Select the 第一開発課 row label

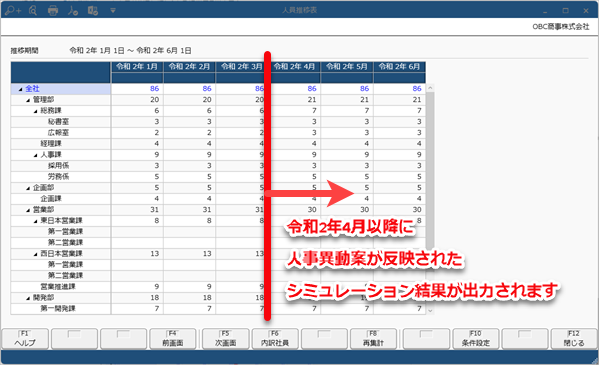tap(58, 309)
